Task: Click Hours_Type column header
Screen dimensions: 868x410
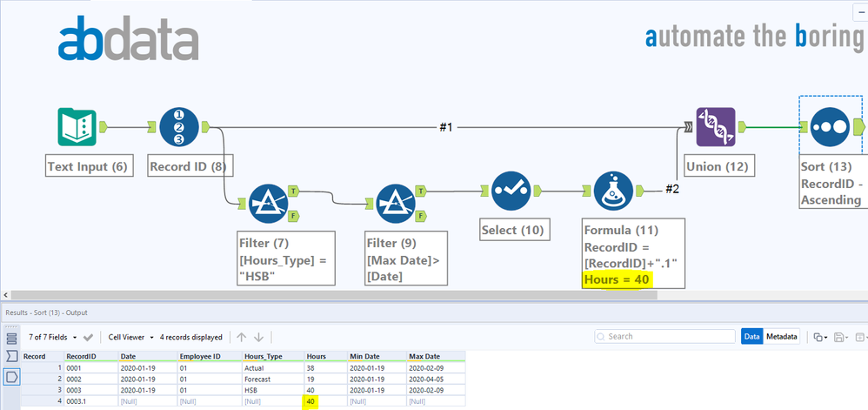Action: [273, 356]
